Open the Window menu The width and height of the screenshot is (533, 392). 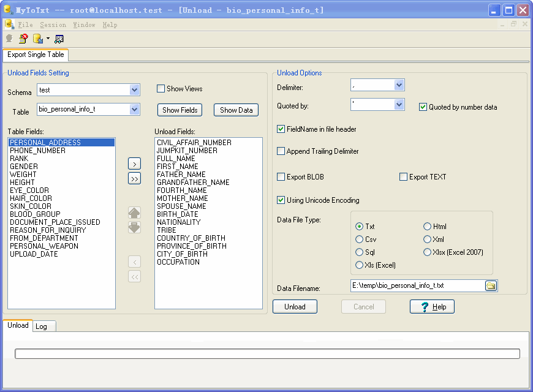[84, 25]
